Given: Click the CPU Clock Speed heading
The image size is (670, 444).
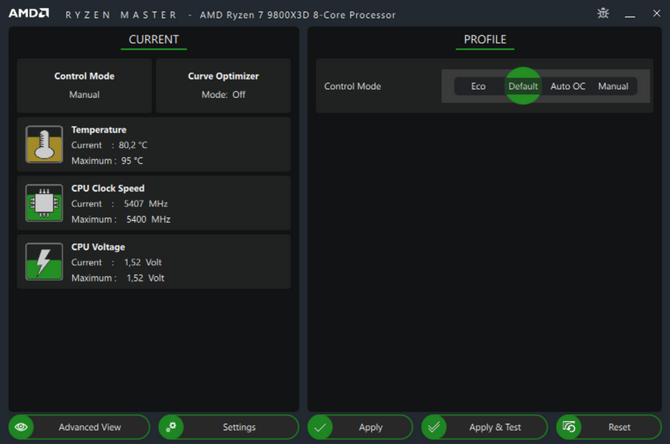Looking at the screenshot, I should (x=108, y=188).
